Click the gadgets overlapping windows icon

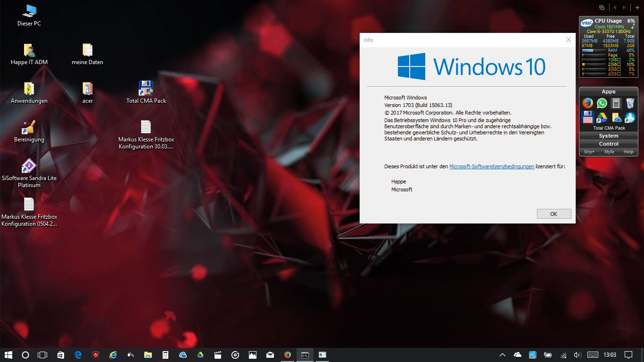click(602, 8)
